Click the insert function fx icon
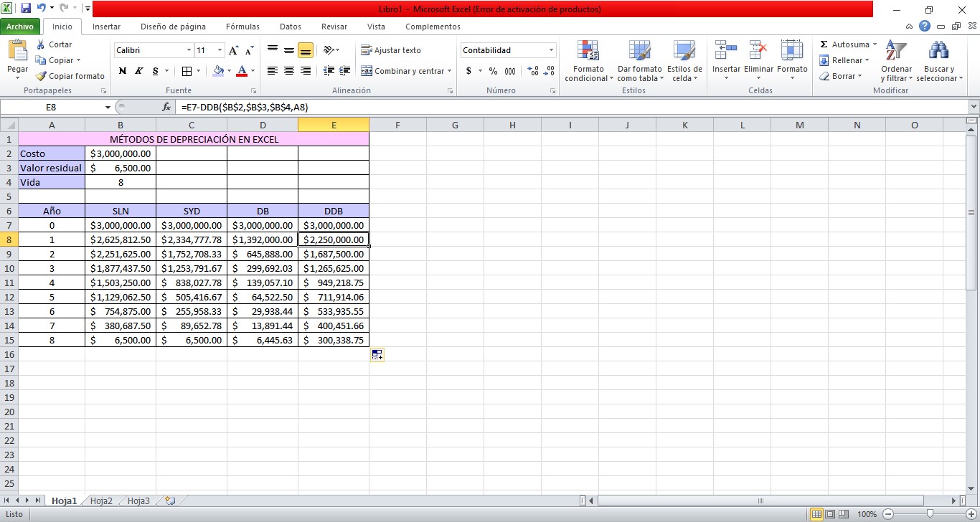This screenshot has height=522, width=980. (166, 107)
